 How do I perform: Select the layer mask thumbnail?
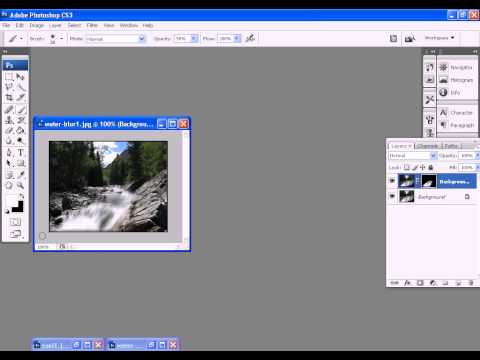(x=429, y=181)
